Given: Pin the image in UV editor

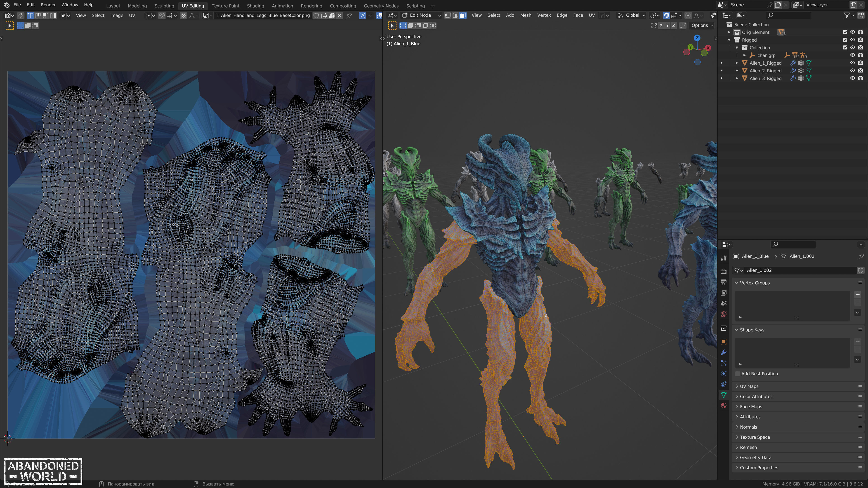Looking at the screenshot, I should pos(349,16).
